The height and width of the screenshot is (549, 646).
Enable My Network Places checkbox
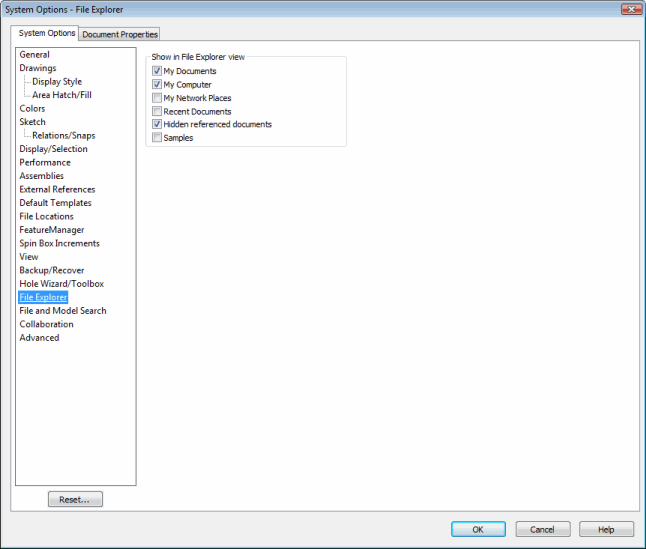(157, 98)
